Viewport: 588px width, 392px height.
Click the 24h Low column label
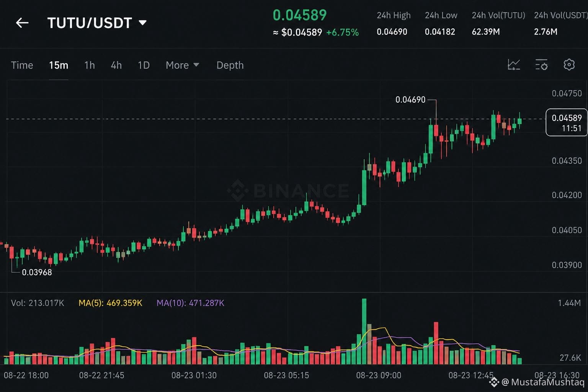[441, 15]
